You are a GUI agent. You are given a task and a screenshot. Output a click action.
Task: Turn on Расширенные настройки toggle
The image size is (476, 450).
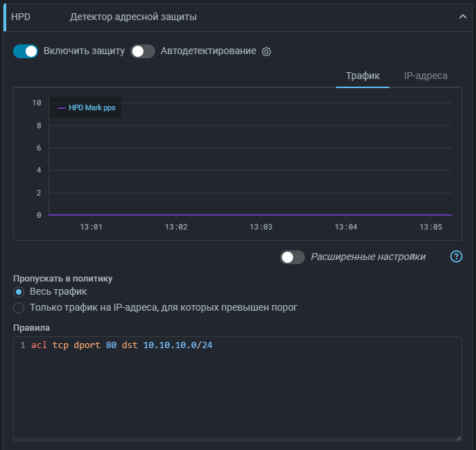click(292, 257)
